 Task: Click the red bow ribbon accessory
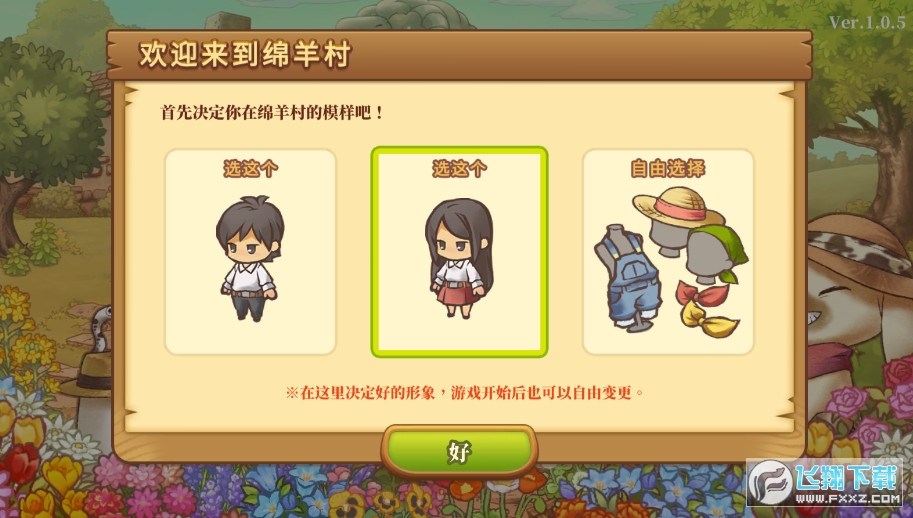coord(703,292)
